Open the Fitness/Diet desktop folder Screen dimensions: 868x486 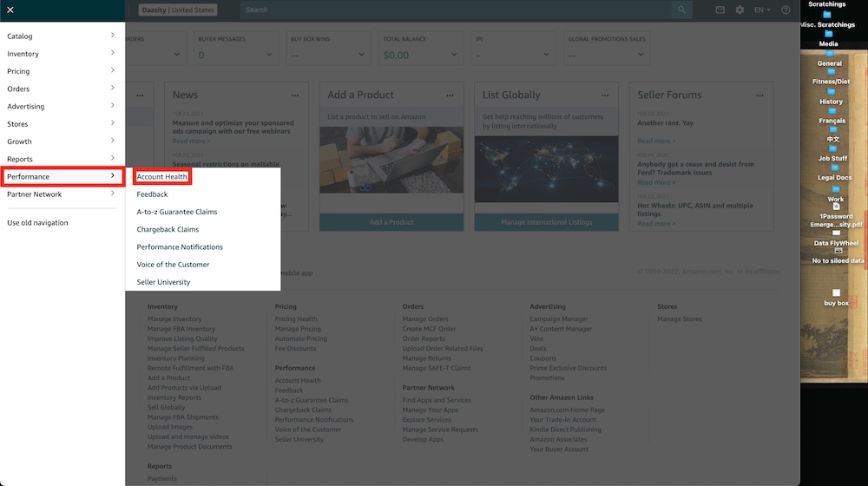[831, 76]
